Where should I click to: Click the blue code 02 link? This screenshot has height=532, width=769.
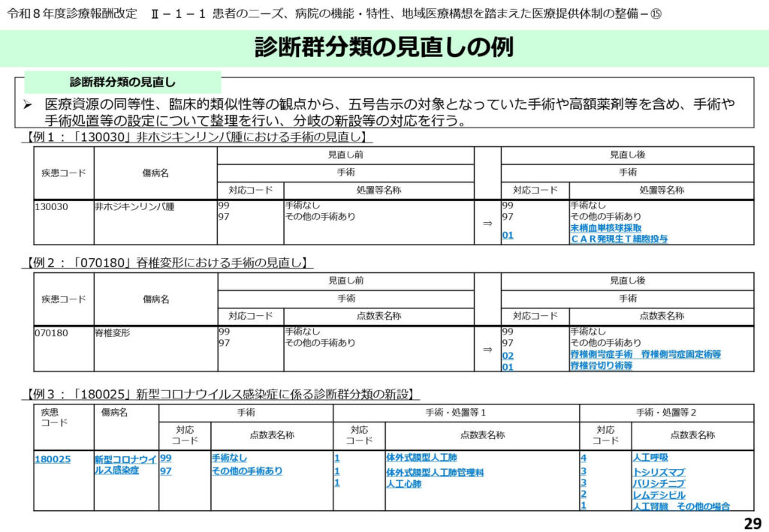pyautogui.click(x=508, y=355)
